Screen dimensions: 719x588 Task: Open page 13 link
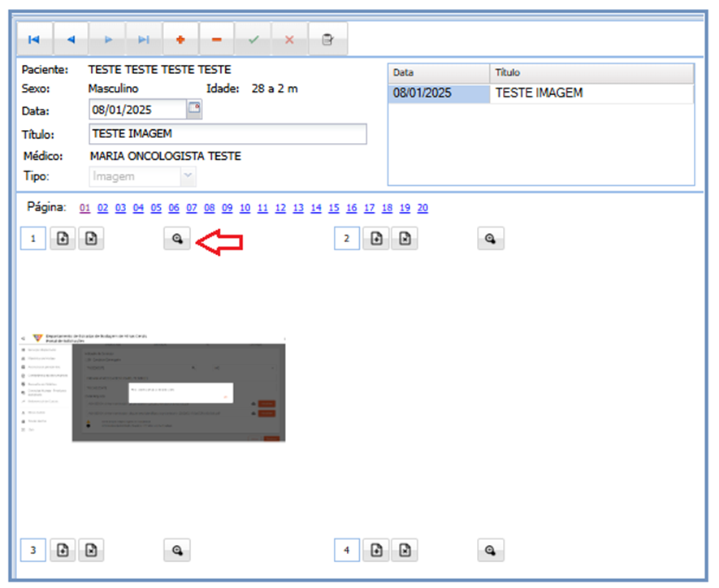point(298,208)
